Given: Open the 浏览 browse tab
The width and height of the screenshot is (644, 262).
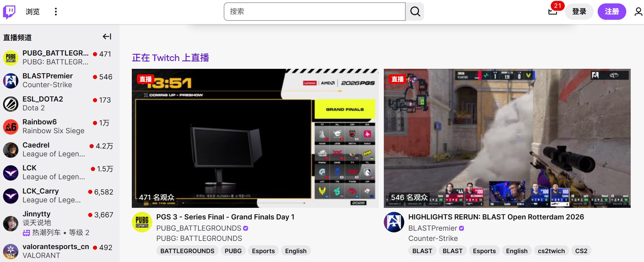Looking at the screenshot, I should [33, 12].
